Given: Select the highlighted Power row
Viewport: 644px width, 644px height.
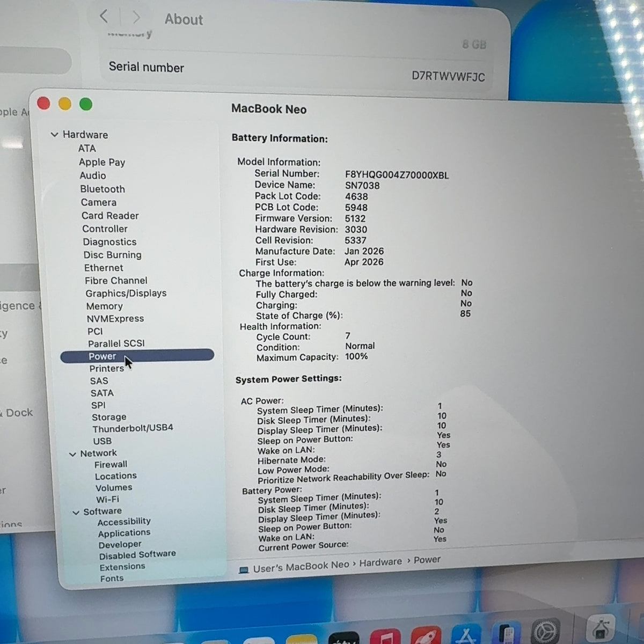Looking at the screenshot, I should click(137, 356).
